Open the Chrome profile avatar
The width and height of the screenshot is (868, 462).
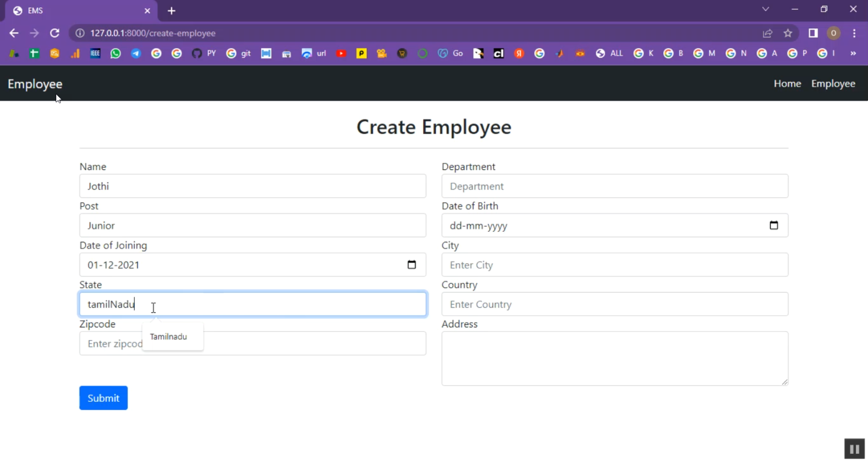[x=833, y=34]
